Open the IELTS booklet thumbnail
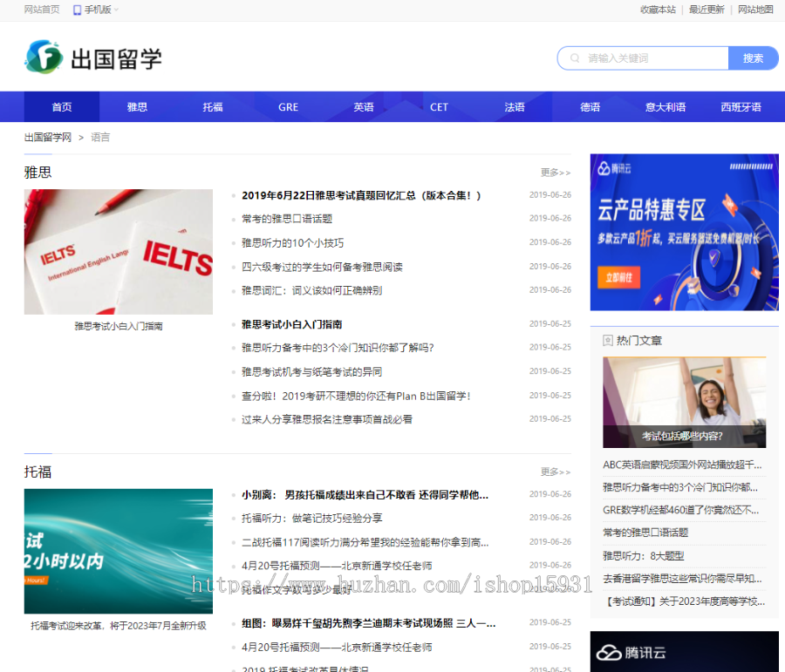The width and height of the screenshot is (785, 672). pyautogui.click(x=118, y=252)
